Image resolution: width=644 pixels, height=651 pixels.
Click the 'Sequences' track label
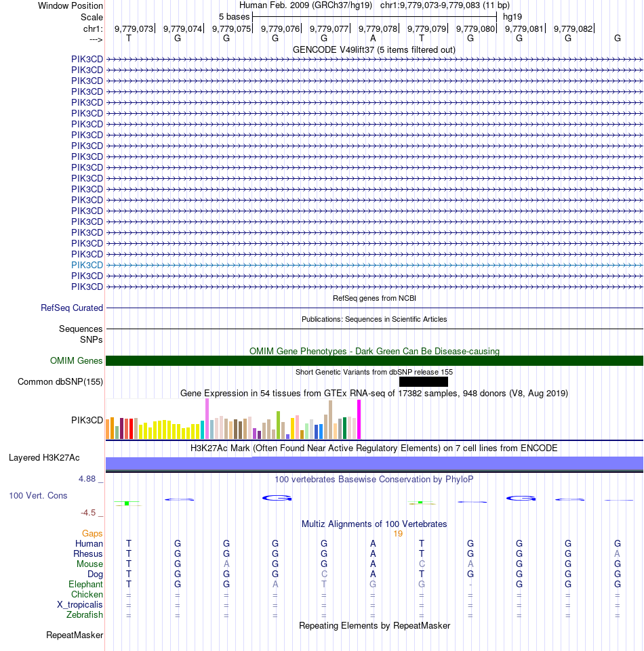[x=81, y=329]
